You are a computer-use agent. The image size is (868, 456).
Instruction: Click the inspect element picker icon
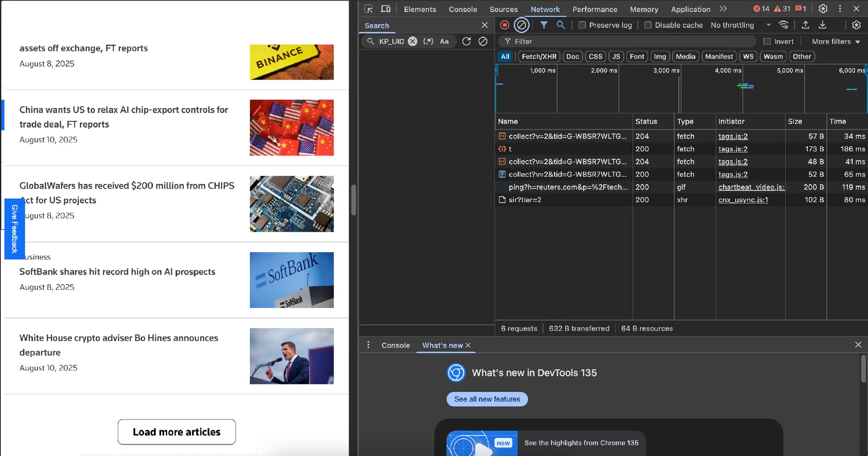tap(368, 9)
